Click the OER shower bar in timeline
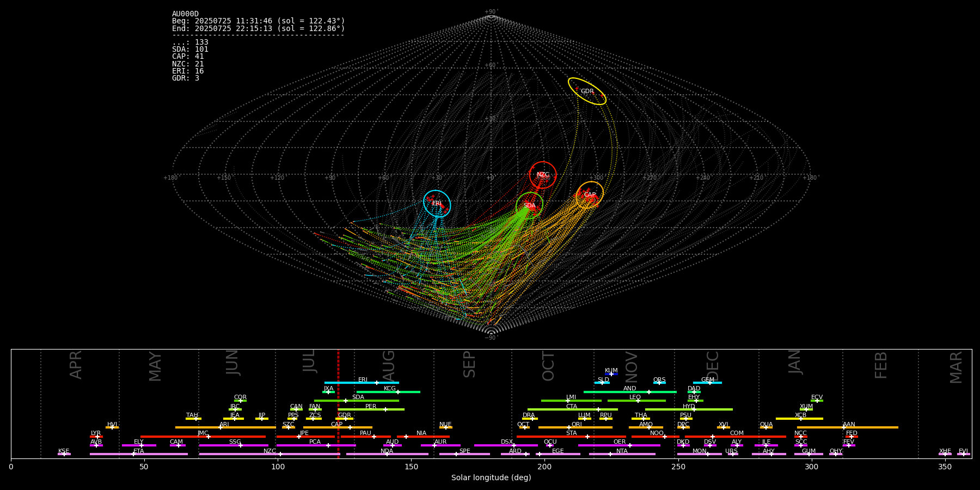Viewport: 980px width, 490px height. coord(619,445)
